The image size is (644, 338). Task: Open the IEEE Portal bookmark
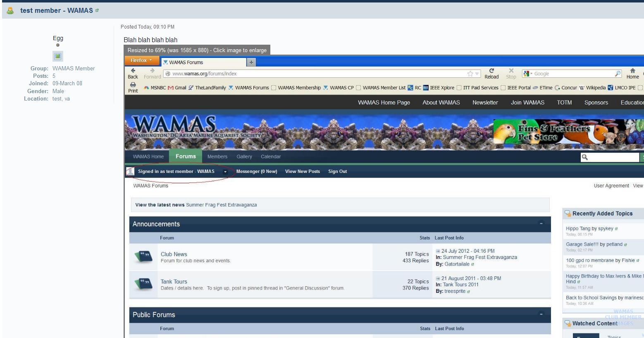(x=515, y=88)
